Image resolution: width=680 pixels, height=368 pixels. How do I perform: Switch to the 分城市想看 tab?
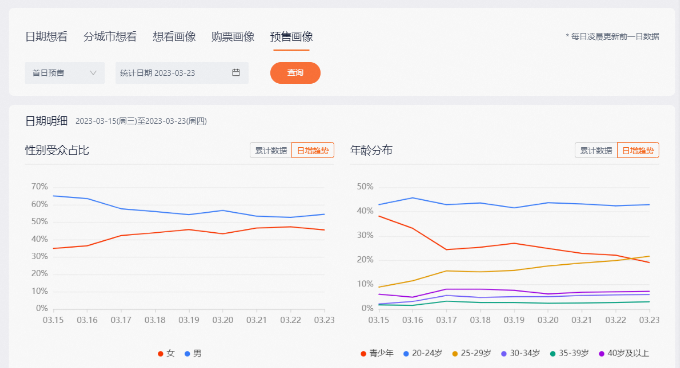[x=110, y=37]
